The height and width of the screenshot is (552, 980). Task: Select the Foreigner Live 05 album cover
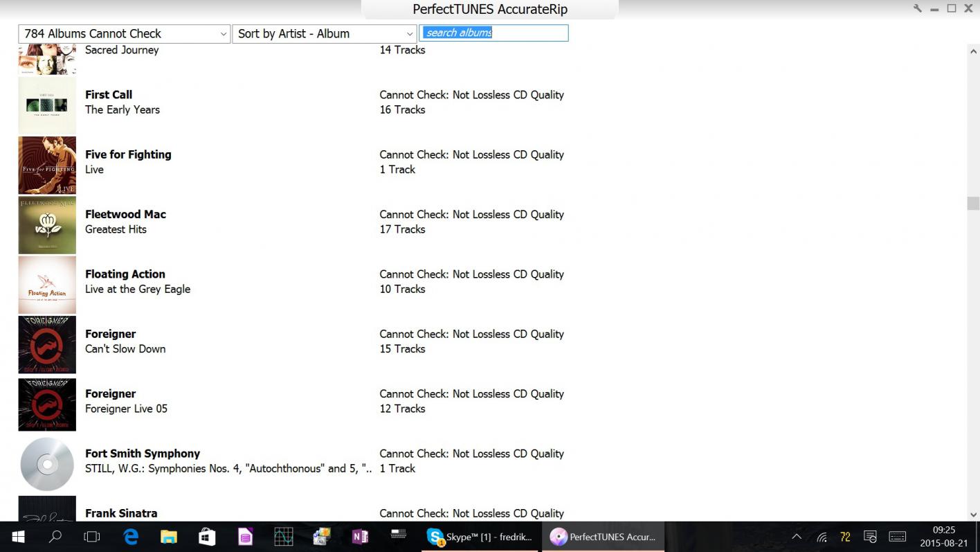(47, 404)
